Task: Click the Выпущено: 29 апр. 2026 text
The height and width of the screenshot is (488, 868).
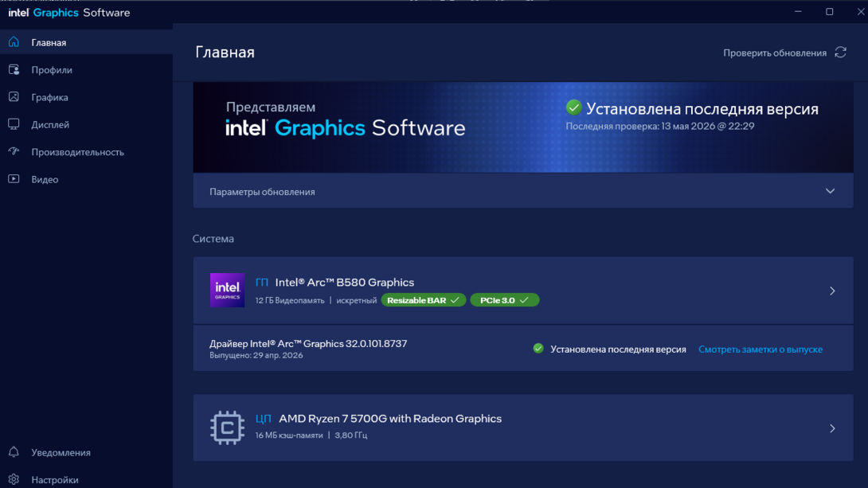Action: pyautogui.click(x=256, y=355)
